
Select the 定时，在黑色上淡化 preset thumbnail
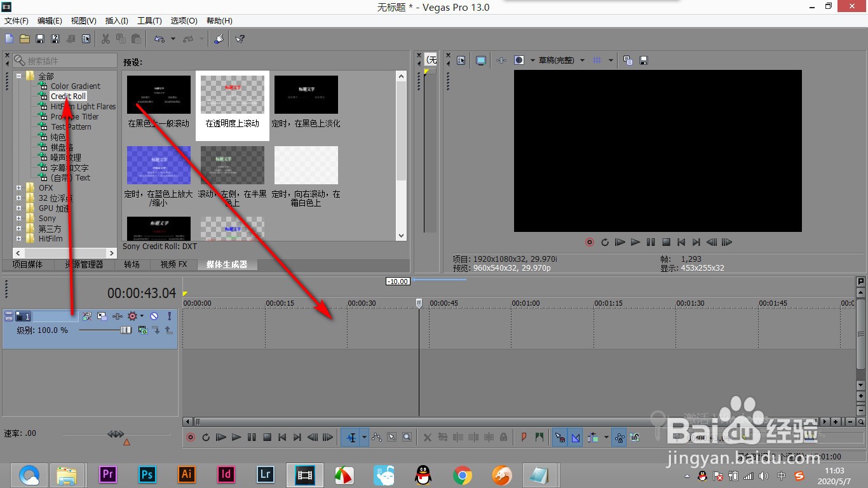[x=306, y=95]
